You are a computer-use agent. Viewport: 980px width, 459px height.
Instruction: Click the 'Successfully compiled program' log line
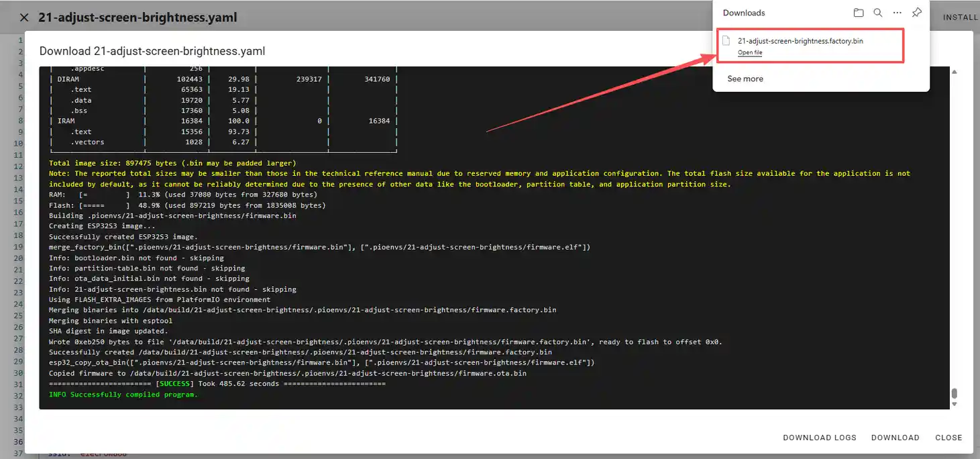(123, 395)
